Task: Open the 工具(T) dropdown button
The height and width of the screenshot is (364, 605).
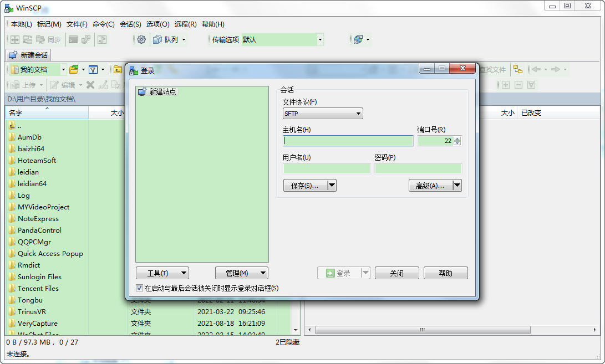Action: pos(162,273)
